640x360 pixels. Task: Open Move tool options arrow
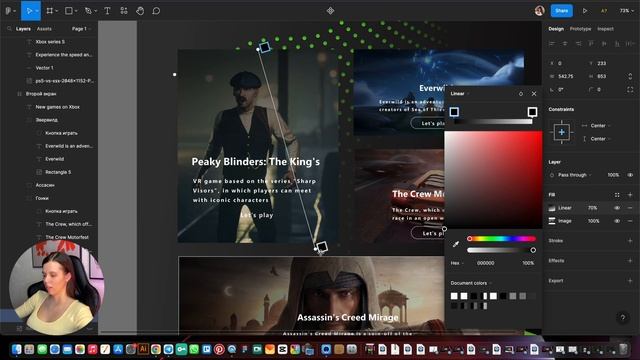point(37,11)
